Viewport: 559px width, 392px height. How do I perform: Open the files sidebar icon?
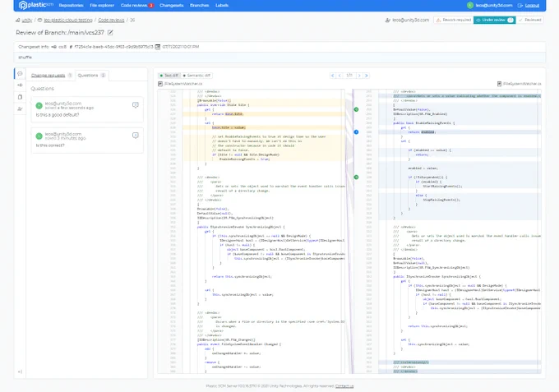tap(20, 97)
